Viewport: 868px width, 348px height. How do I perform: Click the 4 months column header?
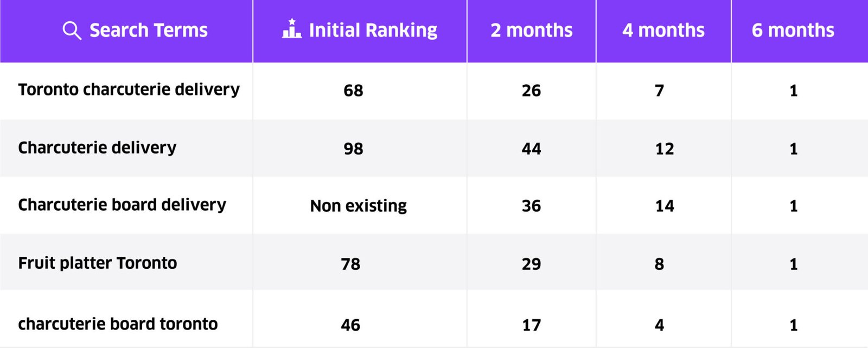[663, 30]
